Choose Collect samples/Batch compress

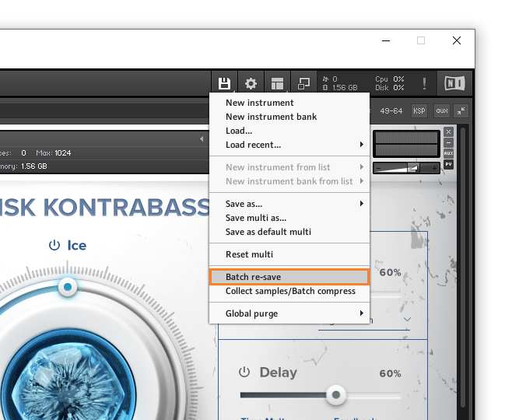[289, 291]
